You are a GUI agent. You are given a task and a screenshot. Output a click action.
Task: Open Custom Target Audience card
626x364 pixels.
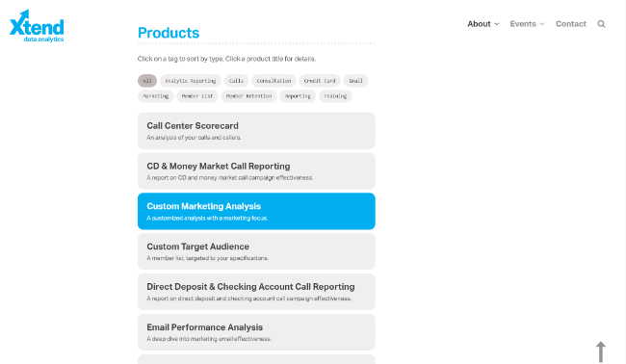256,251
